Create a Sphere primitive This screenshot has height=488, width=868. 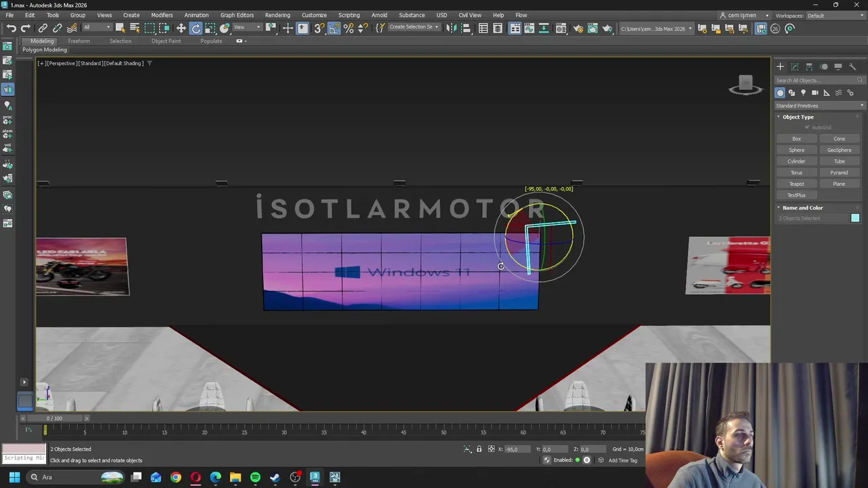796,150
